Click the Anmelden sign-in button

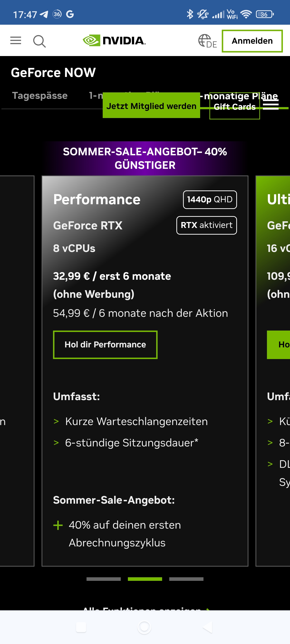pos(252,41)
